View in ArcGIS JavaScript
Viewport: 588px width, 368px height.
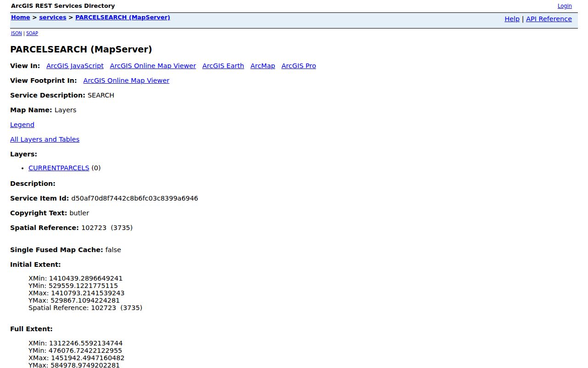pyautogui.click(x=75, y=66)
